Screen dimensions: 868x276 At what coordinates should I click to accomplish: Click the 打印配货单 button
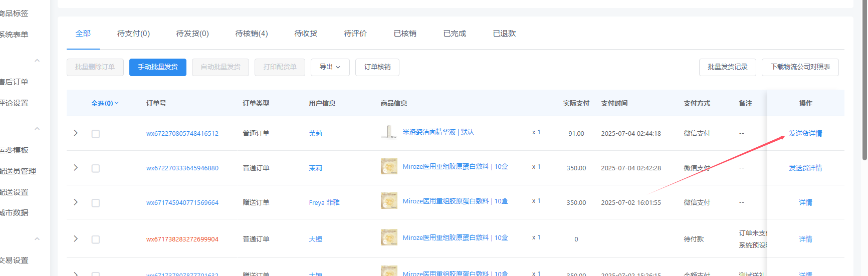point(280,67)
